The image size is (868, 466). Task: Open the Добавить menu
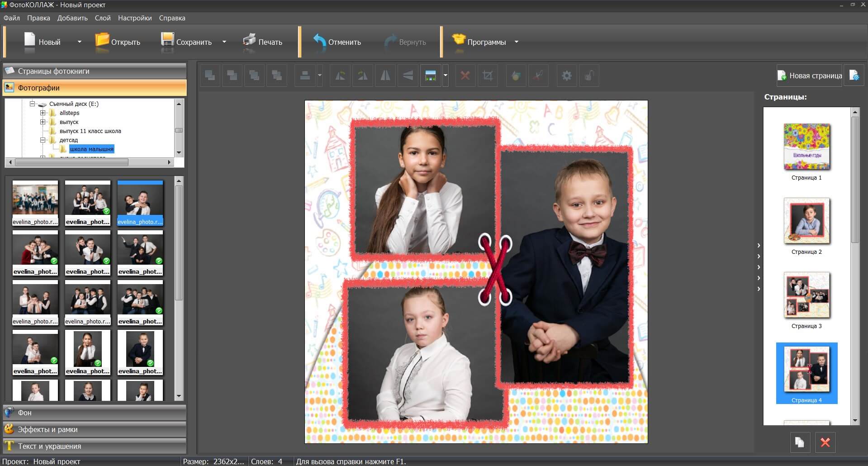coord(72,18)
